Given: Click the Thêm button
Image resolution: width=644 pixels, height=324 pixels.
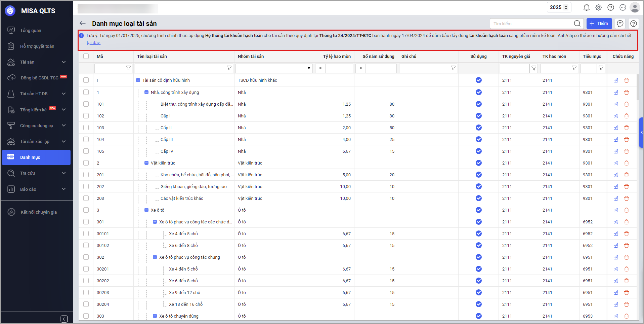Looking at the screenshot, I should click(599, 24).
